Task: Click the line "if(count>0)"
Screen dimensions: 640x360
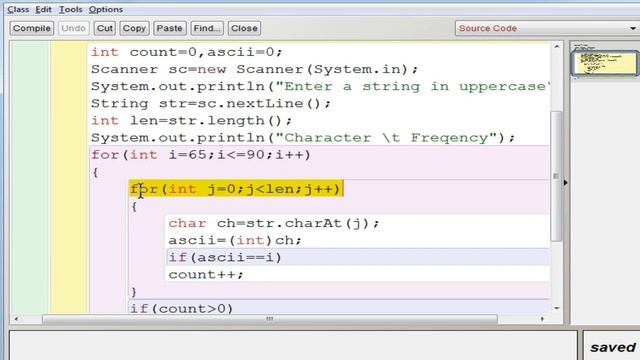Action: (x=182, y=308)
